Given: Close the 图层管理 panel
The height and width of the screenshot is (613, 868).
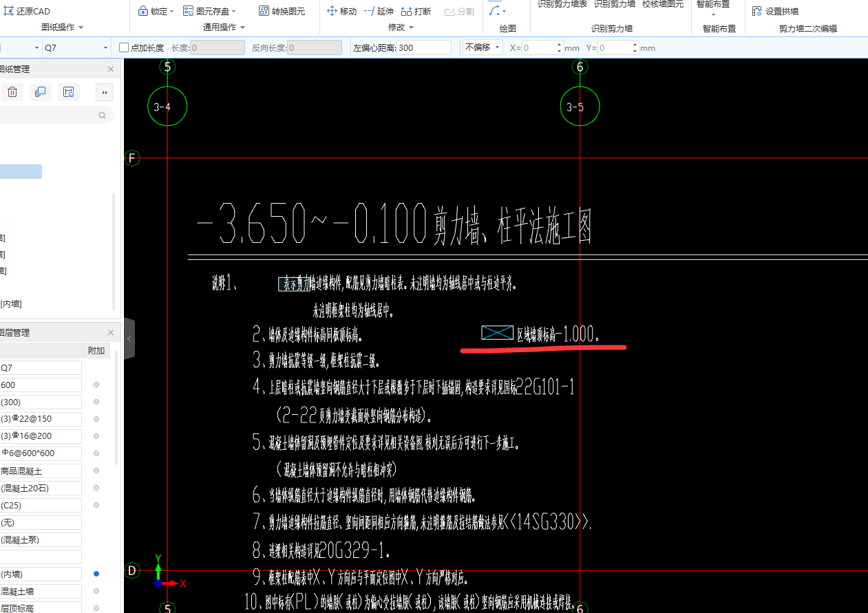Looking at the screenshot, I should [x=111, y=332].
